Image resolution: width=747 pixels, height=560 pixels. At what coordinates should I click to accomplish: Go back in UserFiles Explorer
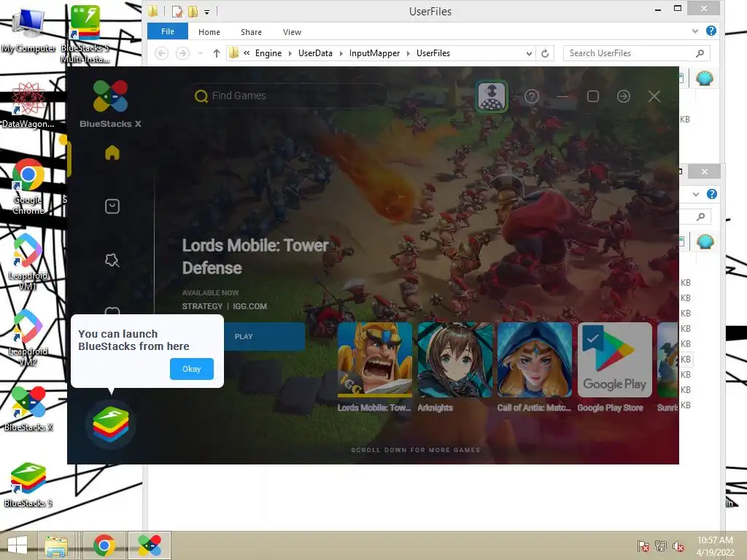[x=161, y=53]
